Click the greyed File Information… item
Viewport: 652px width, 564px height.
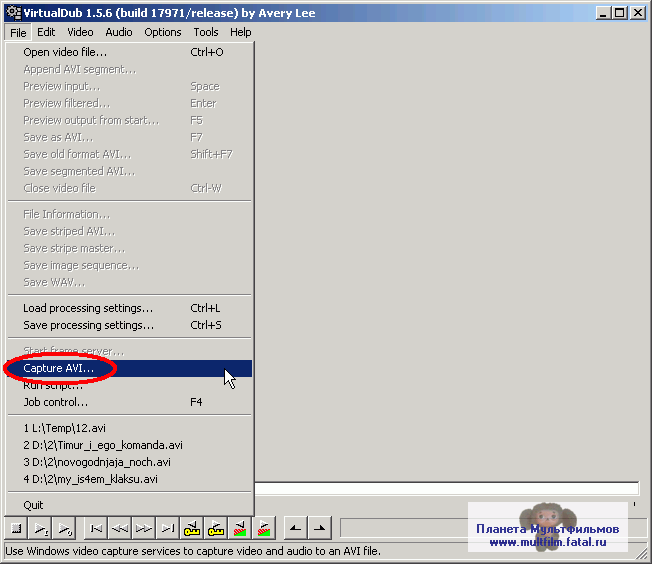point(130,214)
